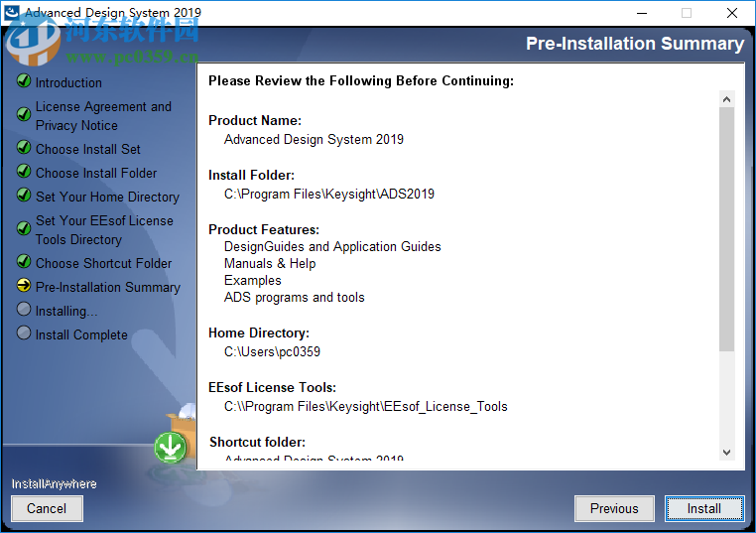Screen dimensions: 756x533
Task: Click 'Please Review the Following Before Continuing' text
Action: click(x=361, y=80)
